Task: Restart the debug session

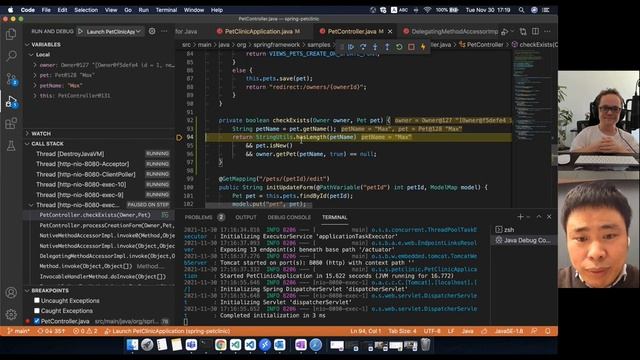Action: 399,47
